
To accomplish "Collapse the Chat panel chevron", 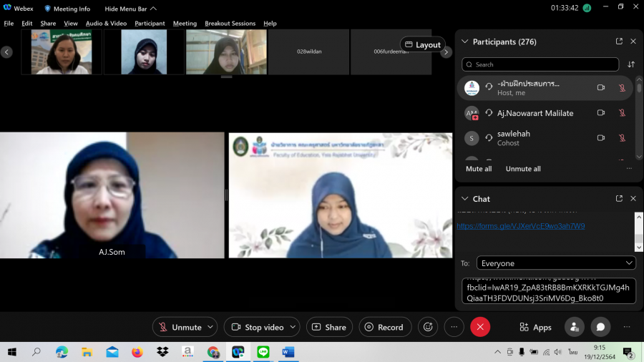I will click(x=465, y=199).
